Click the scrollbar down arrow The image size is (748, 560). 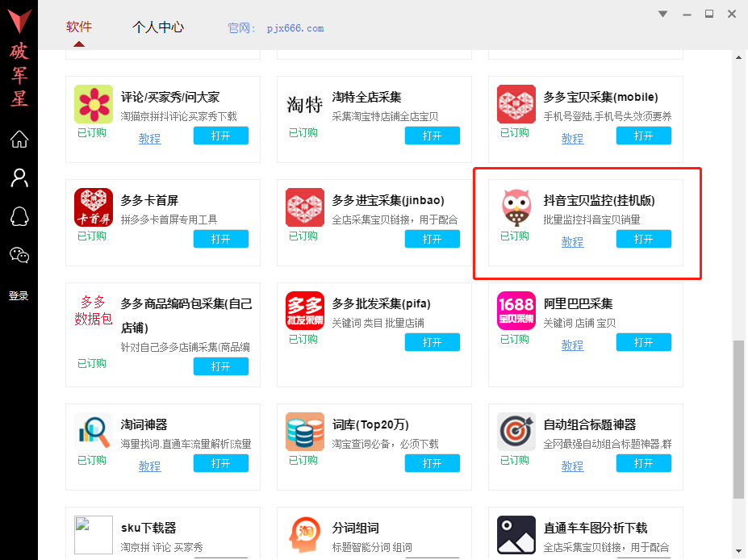[738, 551]
